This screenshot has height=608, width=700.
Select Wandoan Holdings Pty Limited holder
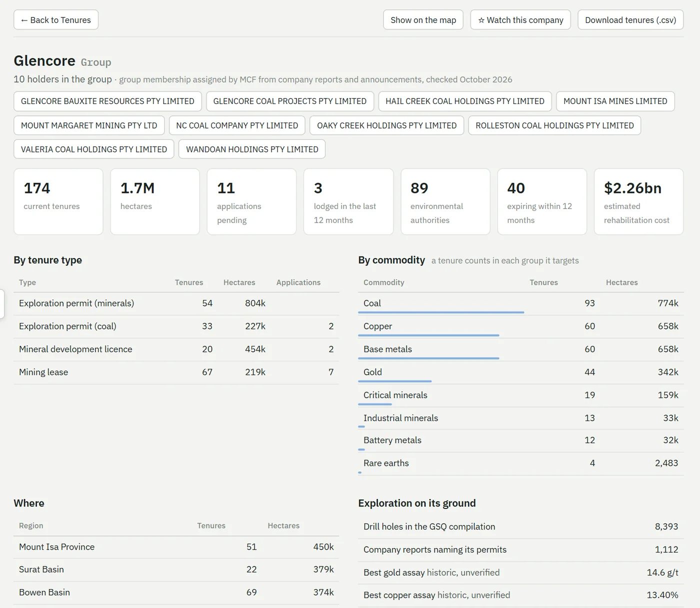point(252,149)
